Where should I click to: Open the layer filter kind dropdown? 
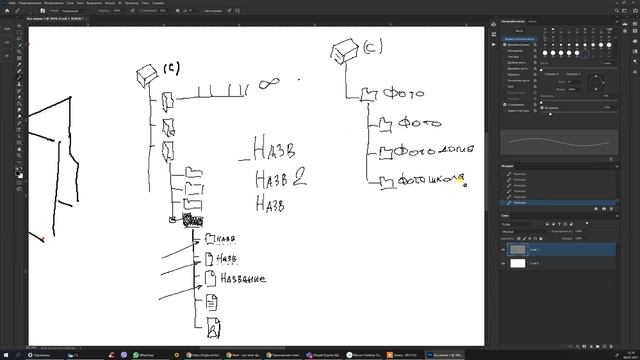pyautogui.click(x=517, y=224)
